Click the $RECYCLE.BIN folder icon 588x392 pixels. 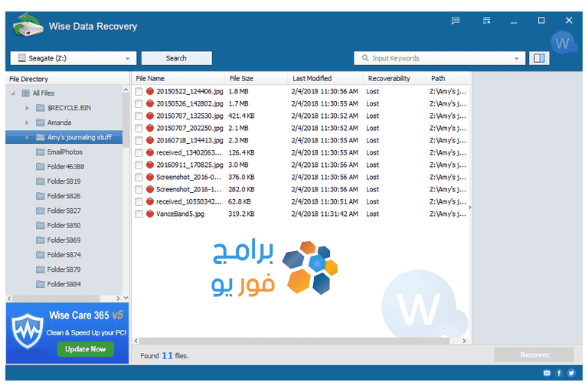point(41,108)
